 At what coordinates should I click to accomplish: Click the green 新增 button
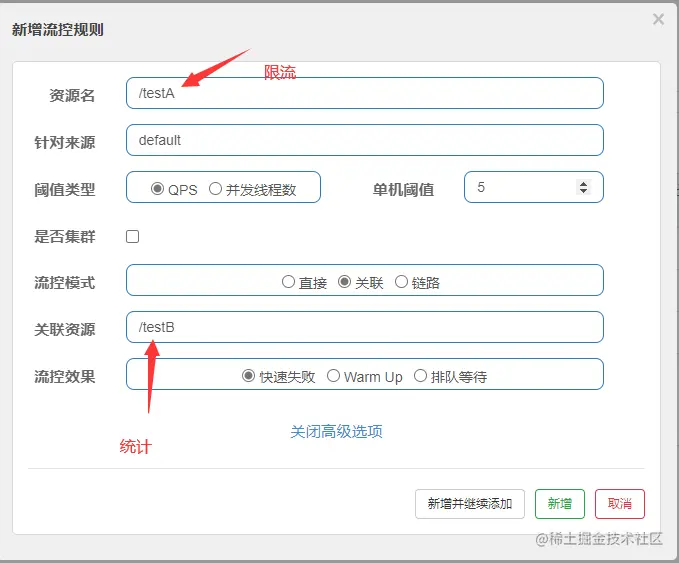pyautogui.click(x=560, y=504)
